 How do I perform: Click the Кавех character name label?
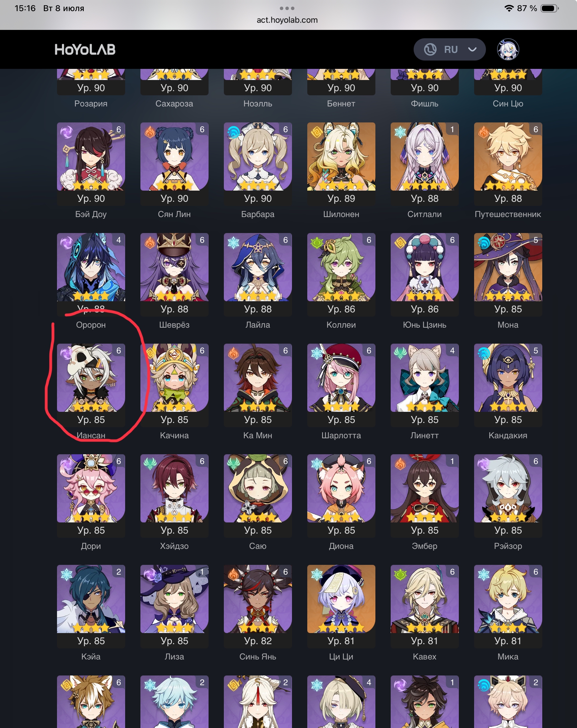click(x=424, y=657)
